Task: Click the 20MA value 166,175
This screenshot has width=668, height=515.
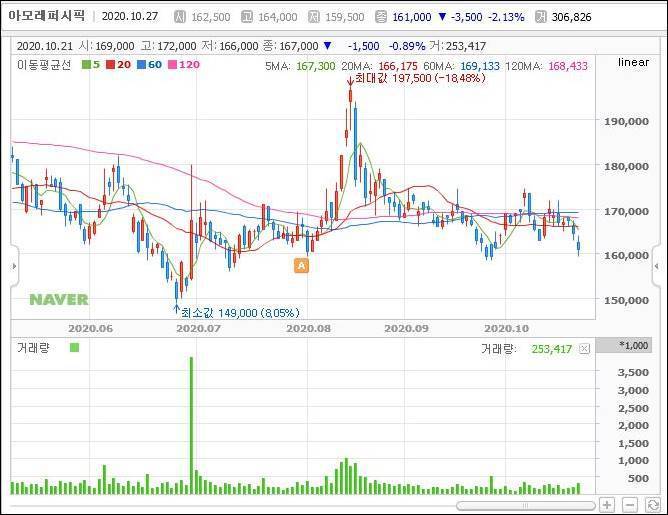Action: (x=398, y=66)
